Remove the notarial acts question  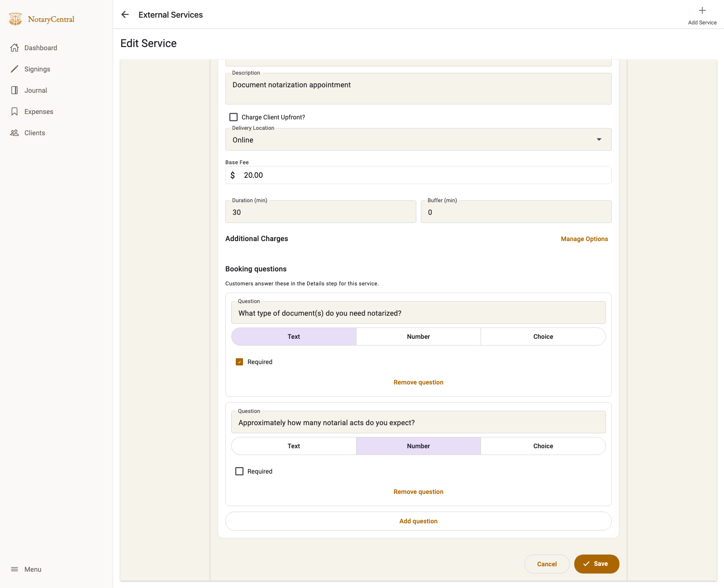click(419, 492)
